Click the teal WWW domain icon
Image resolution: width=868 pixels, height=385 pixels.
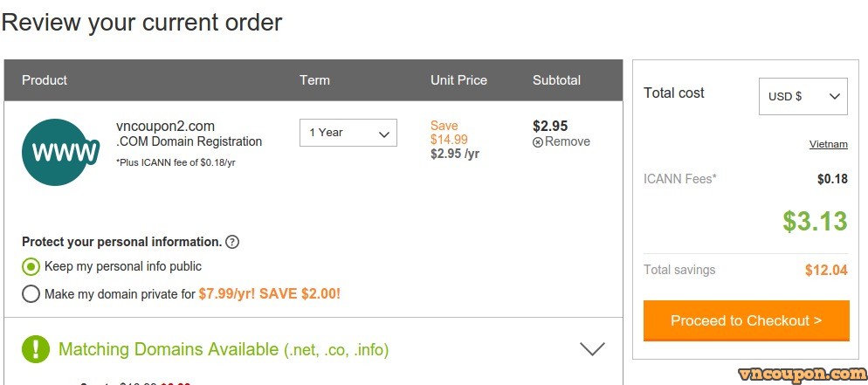tap(61, 152)
